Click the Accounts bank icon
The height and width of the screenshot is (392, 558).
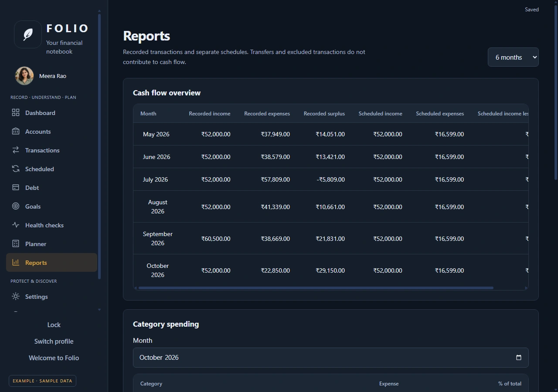coord(16,132)
